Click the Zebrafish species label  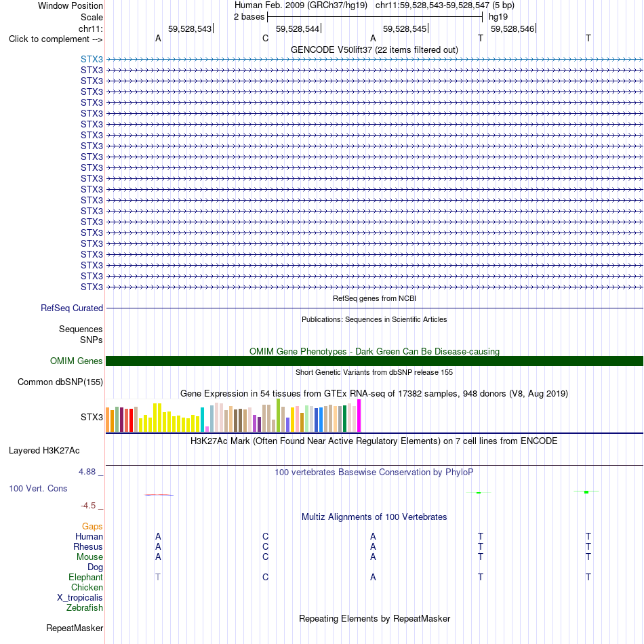click(85, 607)
